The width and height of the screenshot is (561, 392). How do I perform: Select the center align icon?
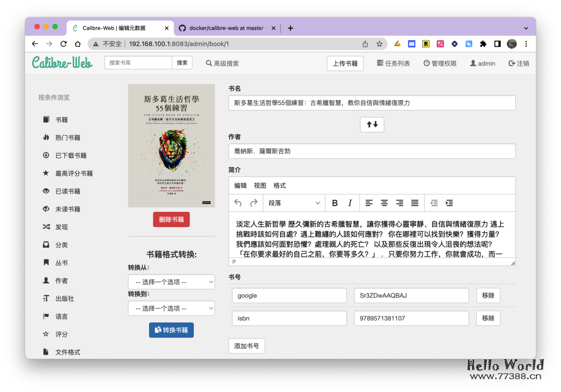[384, 203]
